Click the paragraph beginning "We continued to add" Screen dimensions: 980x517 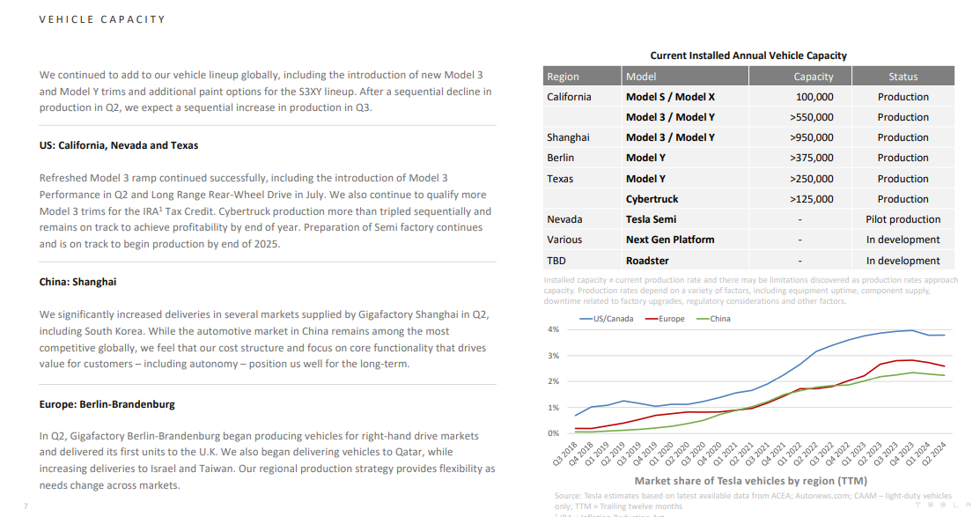pos(266,92)
